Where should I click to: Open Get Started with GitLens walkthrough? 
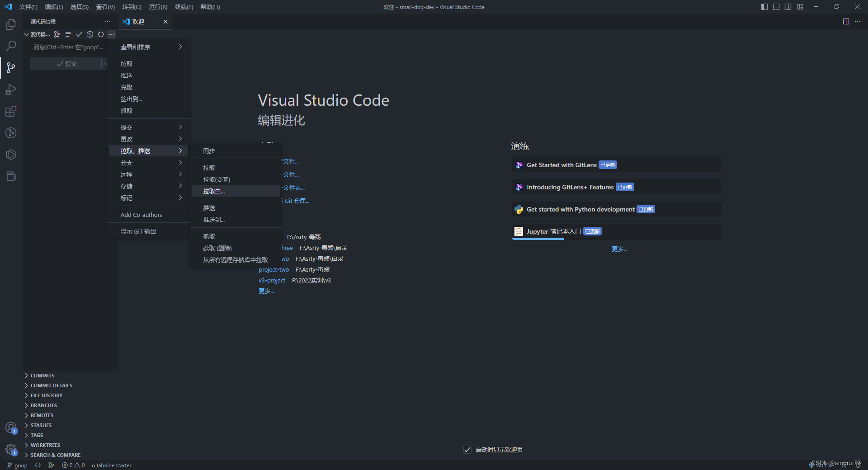pyautogui.click(x=616, y=165)
